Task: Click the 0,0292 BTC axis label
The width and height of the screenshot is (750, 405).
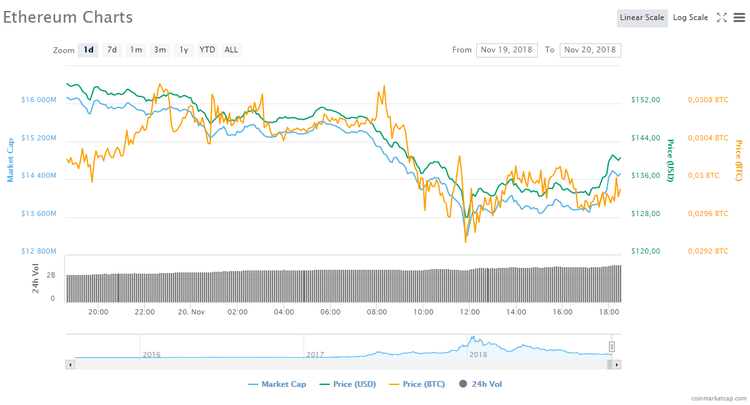Action: (x=708, y=251)
